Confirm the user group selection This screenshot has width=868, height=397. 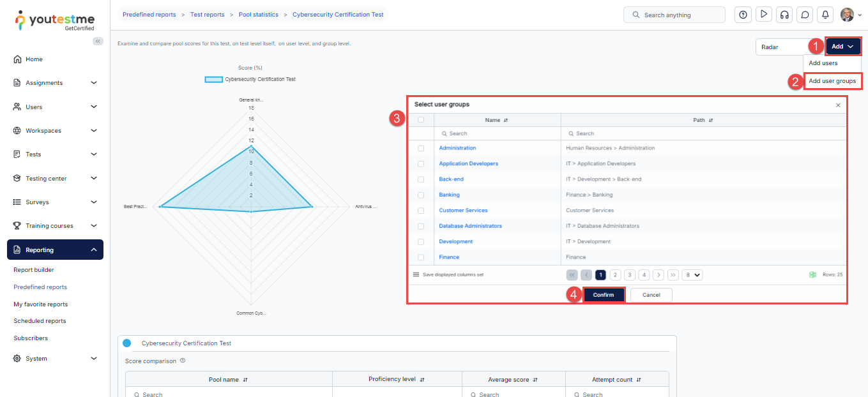point(604,295)
